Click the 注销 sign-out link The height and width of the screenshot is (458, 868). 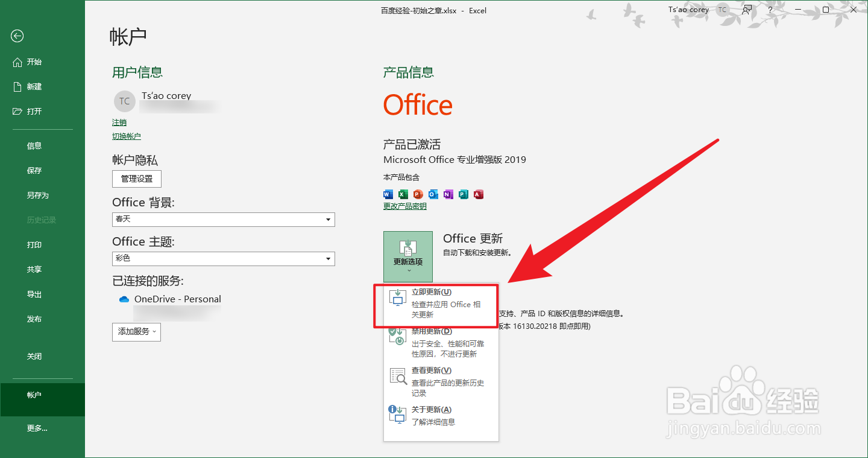(x=119, y=122)
